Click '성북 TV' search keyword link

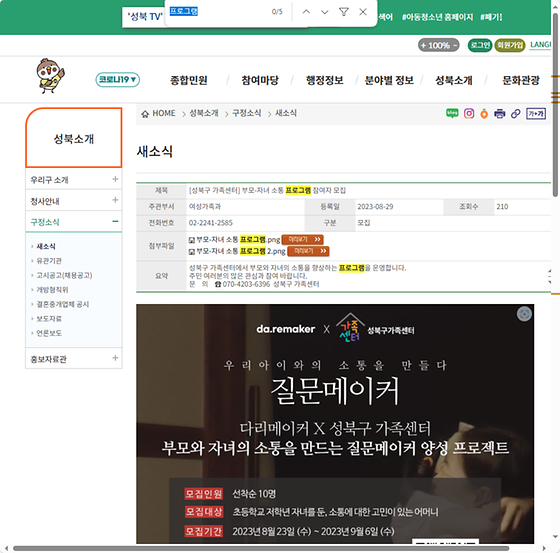click(145, 16)
